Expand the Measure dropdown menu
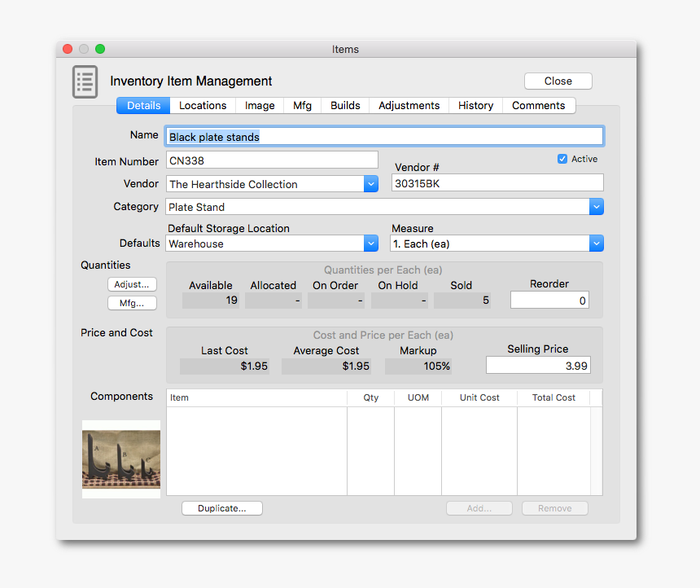 (596, 244)
